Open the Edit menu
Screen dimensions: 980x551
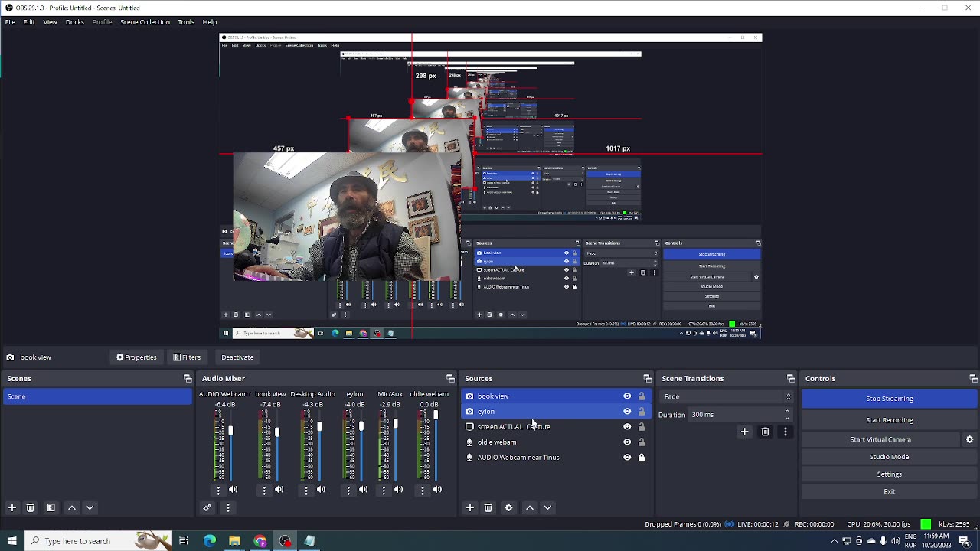pos(29,22)
